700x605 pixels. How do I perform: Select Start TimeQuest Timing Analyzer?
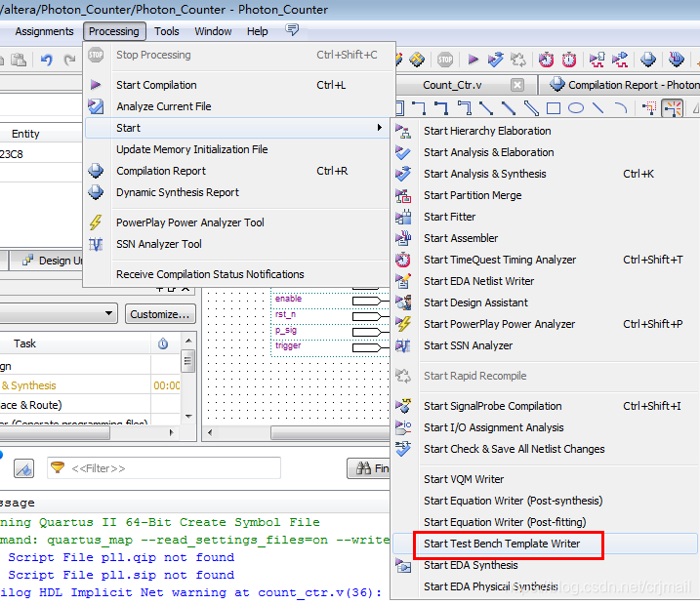545,260
